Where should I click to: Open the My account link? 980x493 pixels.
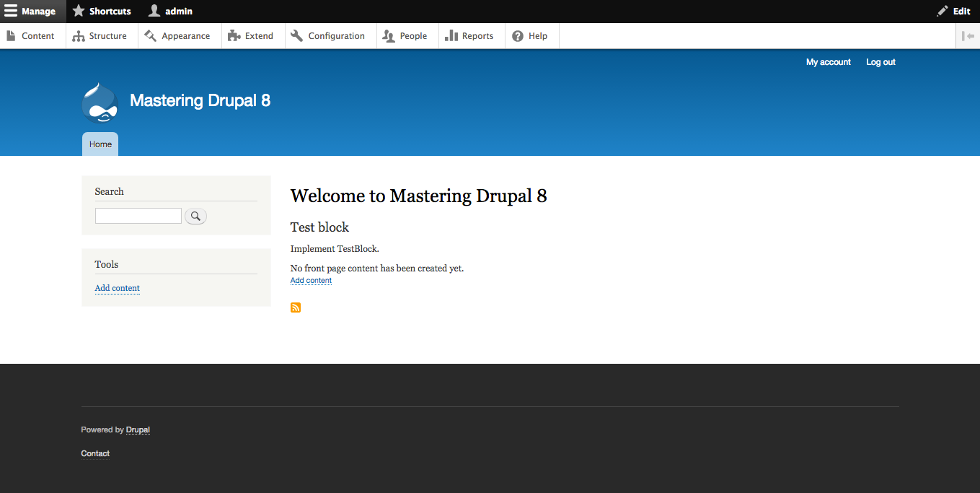pos(828,62)
